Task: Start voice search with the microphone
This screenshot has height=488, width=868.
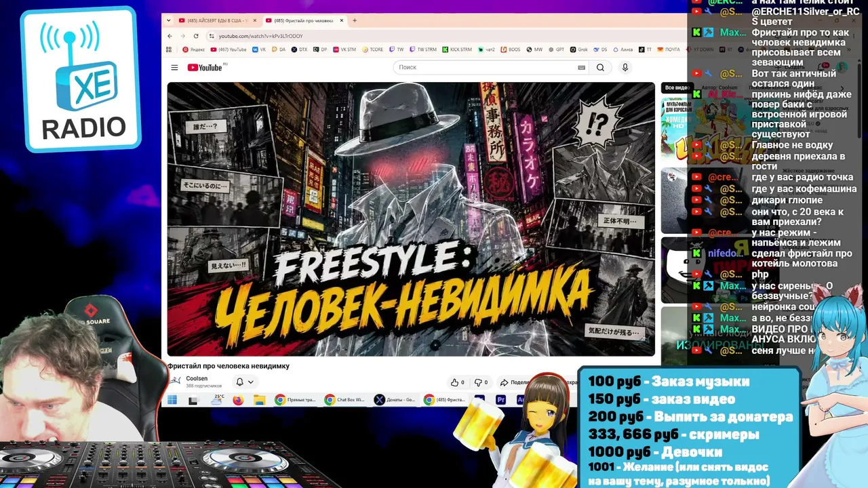Action: (x=625, y=68)
